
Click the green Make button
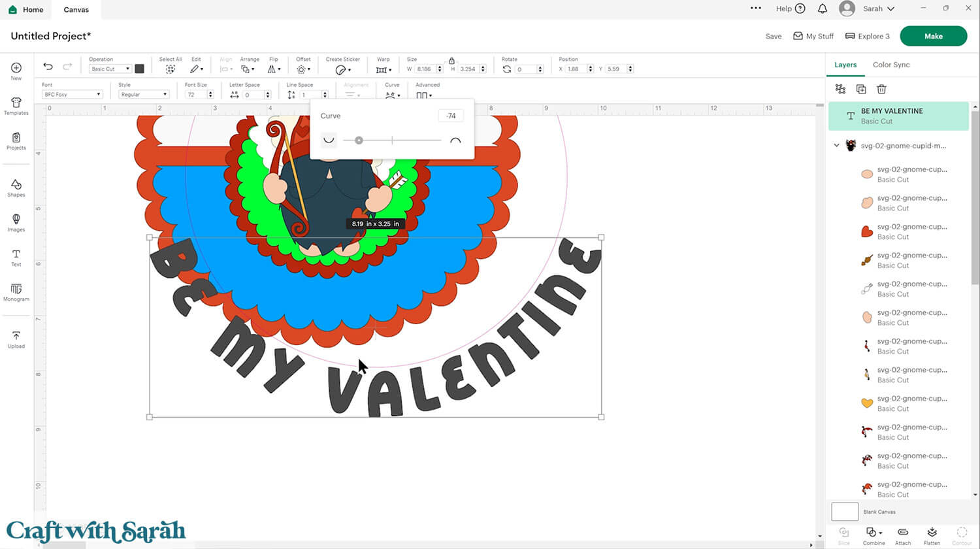(x=933, y=36)
